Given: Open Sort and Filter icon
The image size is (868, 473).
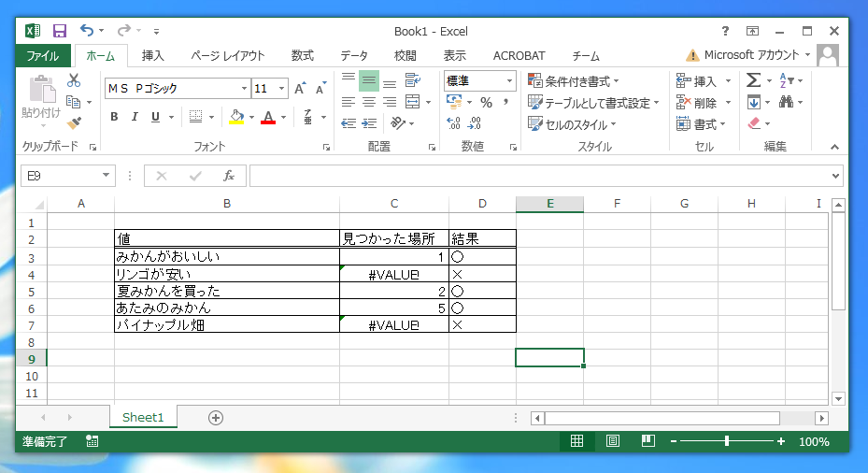Looking at the screenshot, I should [786, 81].
